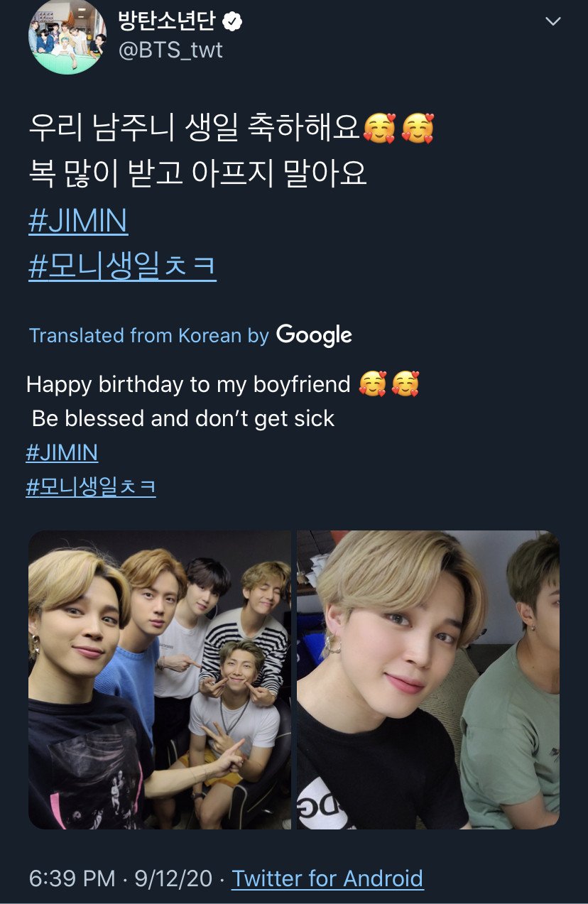Click the blue verified badge icon
This screenshot has height=904, width=588.
(233, 22)
